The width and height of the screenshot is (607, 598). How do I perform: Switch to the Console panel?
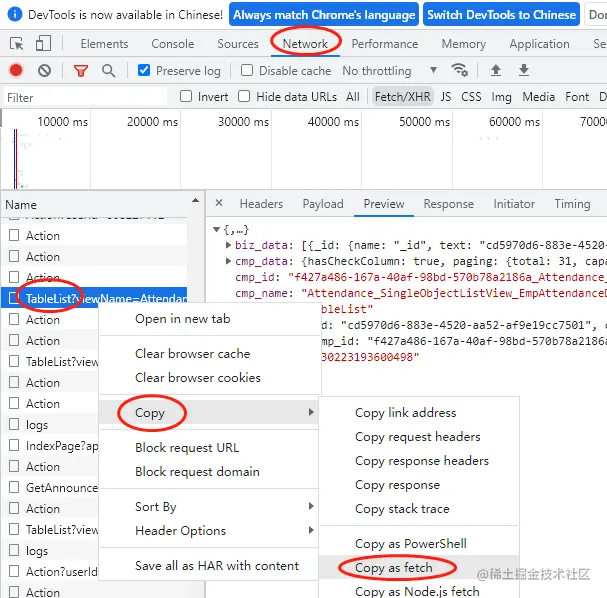173,44
